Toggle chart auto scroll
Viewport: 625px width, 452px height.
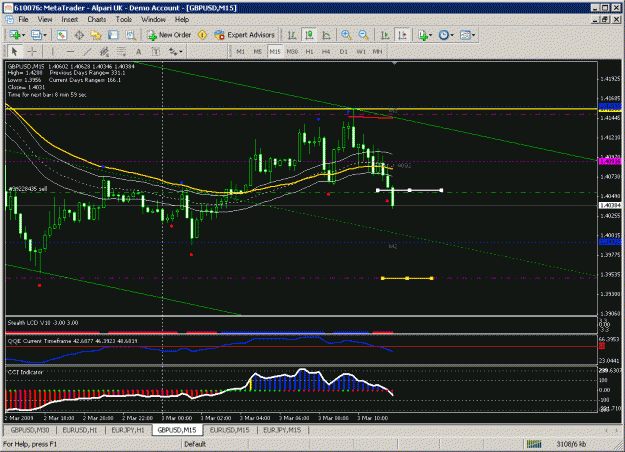[x=385, y=35]
